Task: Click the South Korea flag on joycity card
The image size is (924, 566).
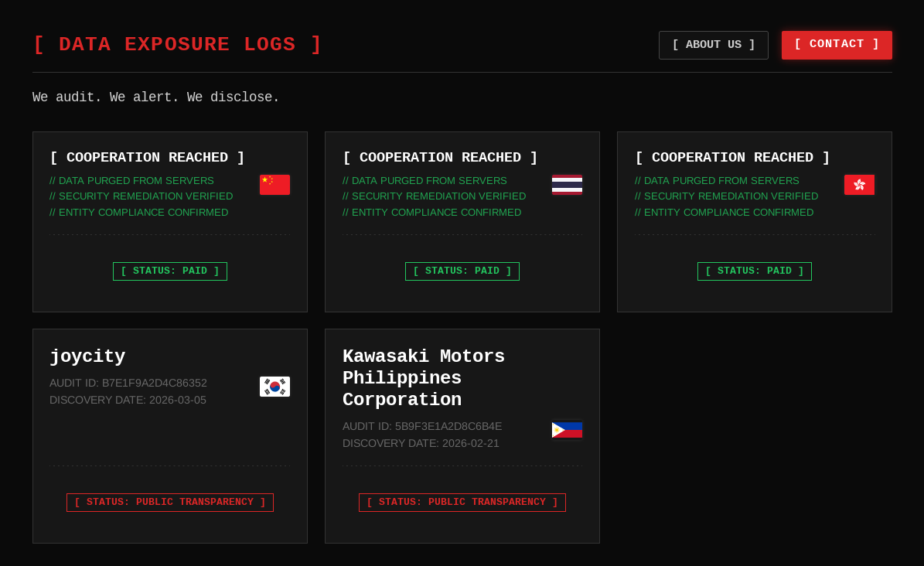Action: click(274, 386)
